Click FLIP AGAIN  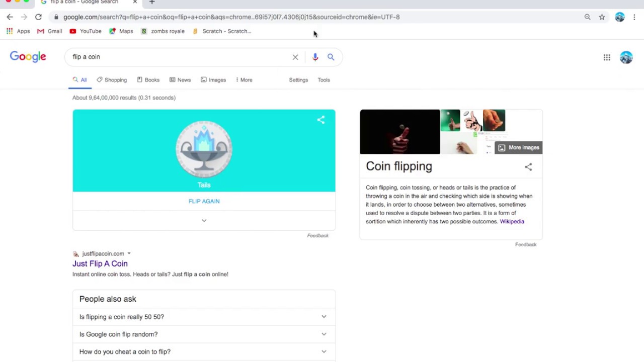(204, 201)
